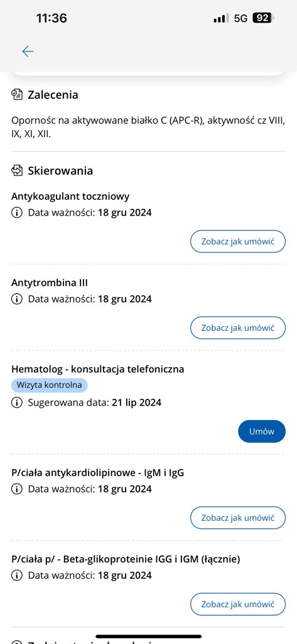The width and height of the screenshot is (297, 644).
Task: Tap the Skierowania referral icon
Action: tap(17, 170)
